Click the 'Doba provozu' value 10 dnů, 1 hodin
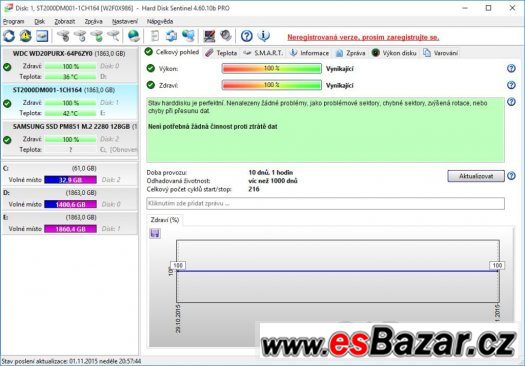The height and width of the screenshot is (366, 525). click(x=271, y=172)
